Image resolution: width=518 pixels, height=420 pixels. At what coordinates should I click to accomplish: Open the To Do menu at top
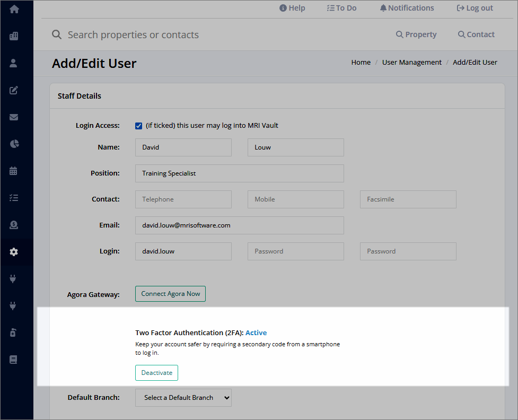tap(341, 8)
